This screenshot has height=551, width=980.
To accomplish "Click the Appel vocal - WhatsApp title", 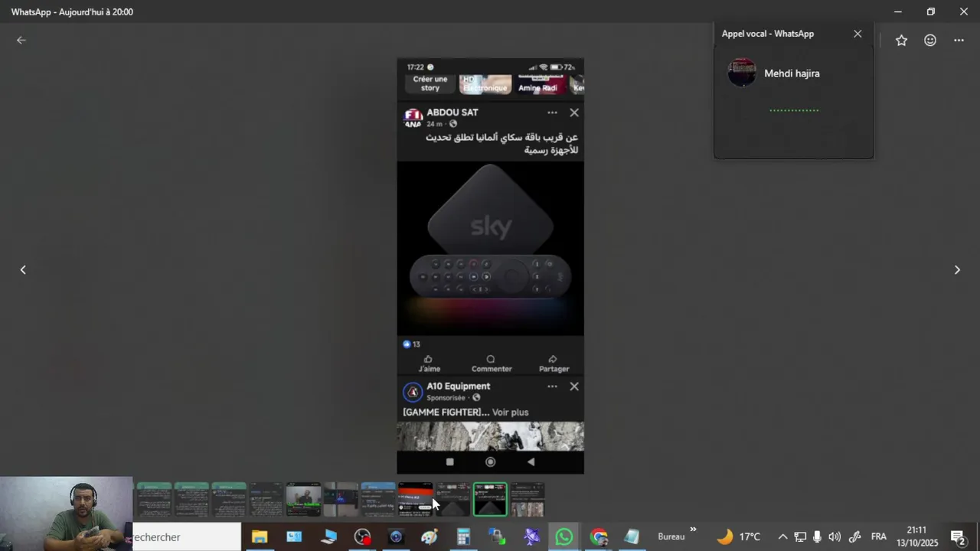I will pyautogui.click(x=767, y=34).
